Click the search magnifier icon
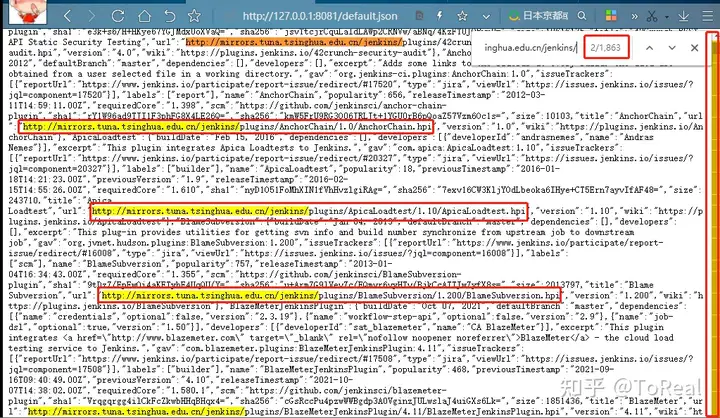Viewport: 720px width, 418px height. tap(582, 16)
